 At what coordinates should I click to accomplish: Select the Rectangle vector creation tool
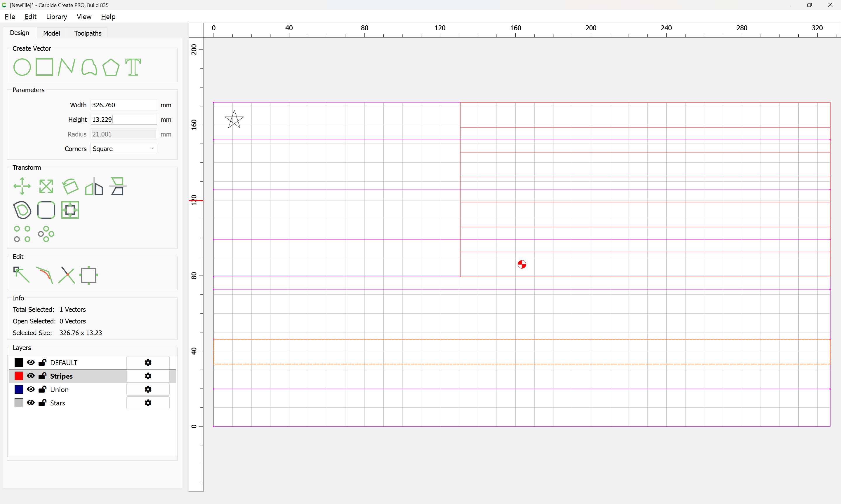[44, 67]
